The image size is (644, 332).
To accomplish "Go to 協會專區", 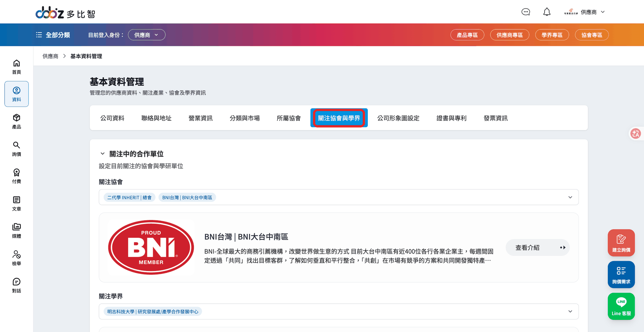I will click(592, 35).
